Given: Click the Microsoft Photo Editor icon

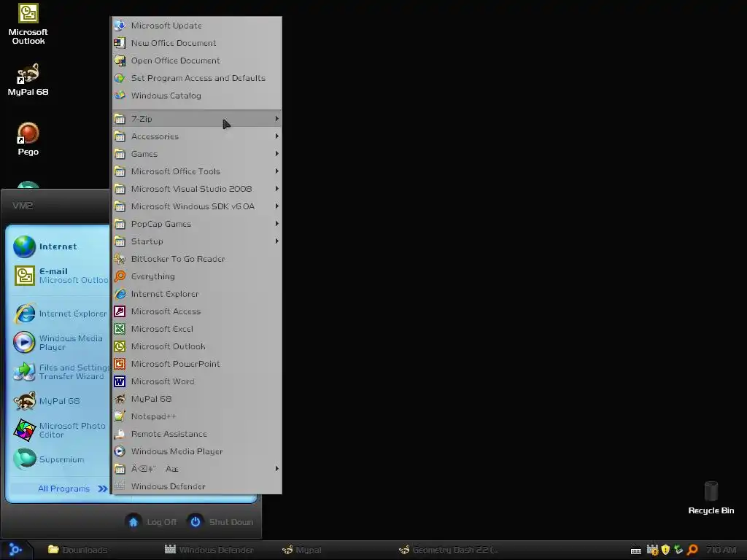Looking at the screenshot, I should pos(24,430).
